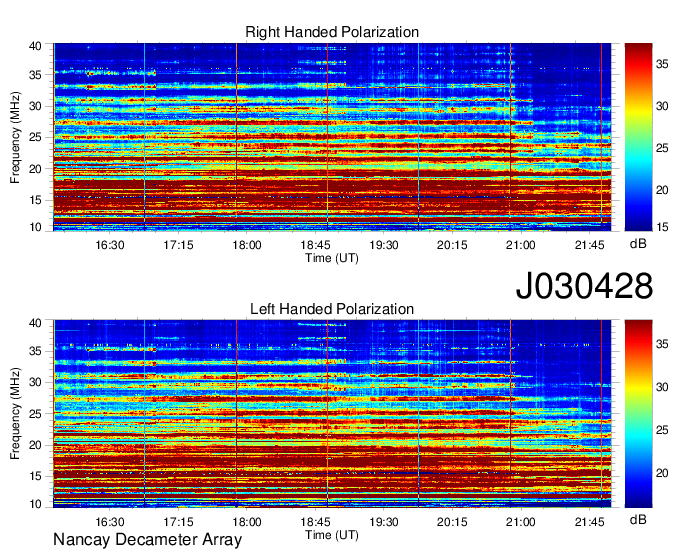
Task: Click the '20:15' time tick on Right Handed plot
Action: click(452, 245)
